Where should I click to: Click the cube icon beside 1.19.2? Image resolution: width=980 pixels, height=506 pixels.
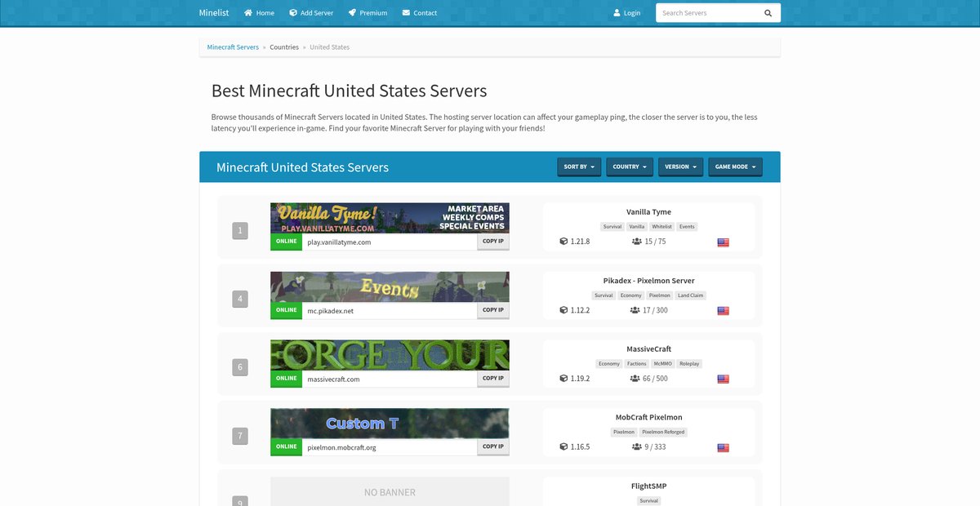click(563, 379)
